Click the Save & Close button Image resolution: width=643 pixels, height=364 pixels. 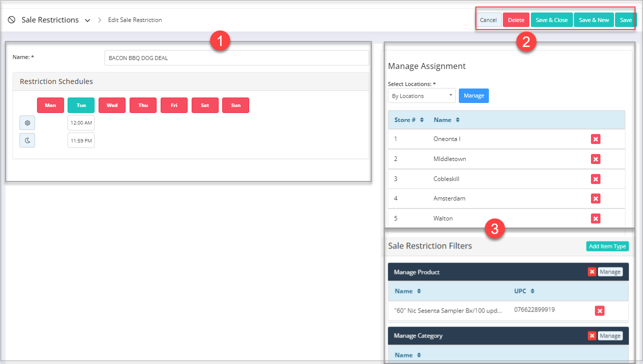point(551,20)
